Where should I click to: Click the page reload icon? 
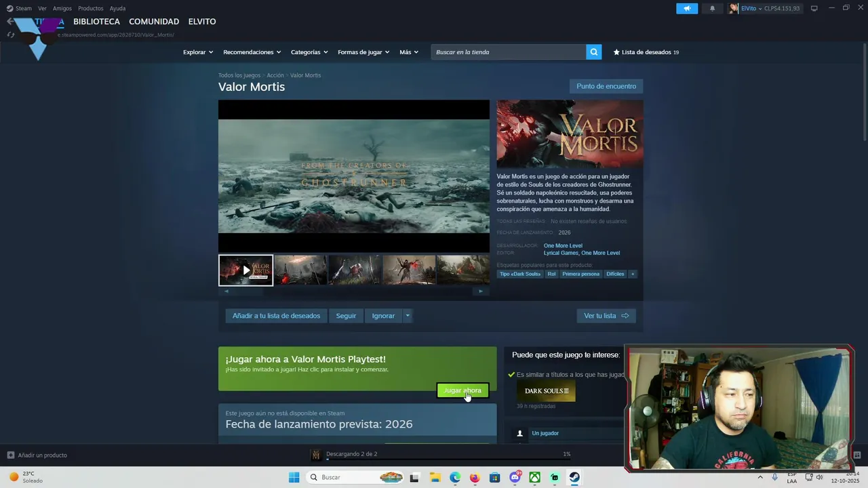pos(10,35)
